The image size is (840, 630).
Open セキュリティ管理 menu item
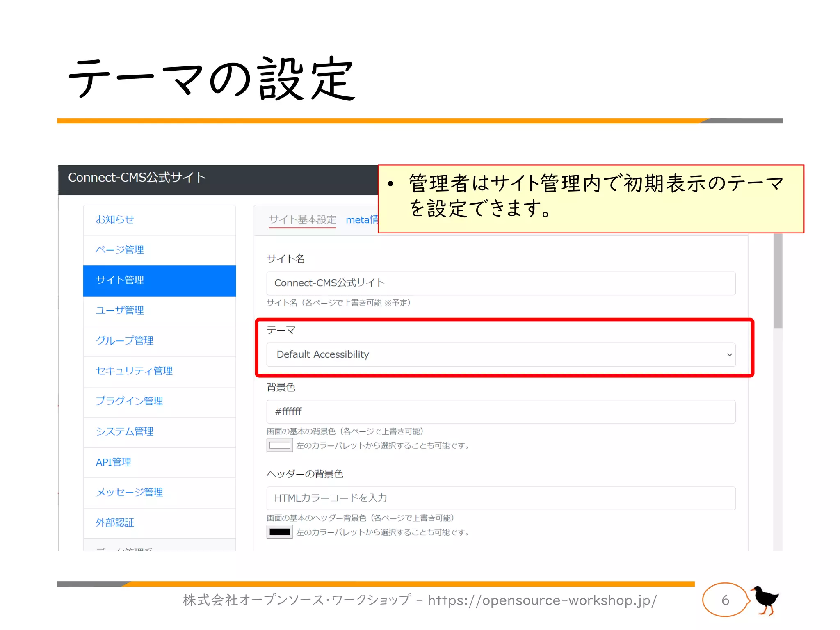(159, 372)
